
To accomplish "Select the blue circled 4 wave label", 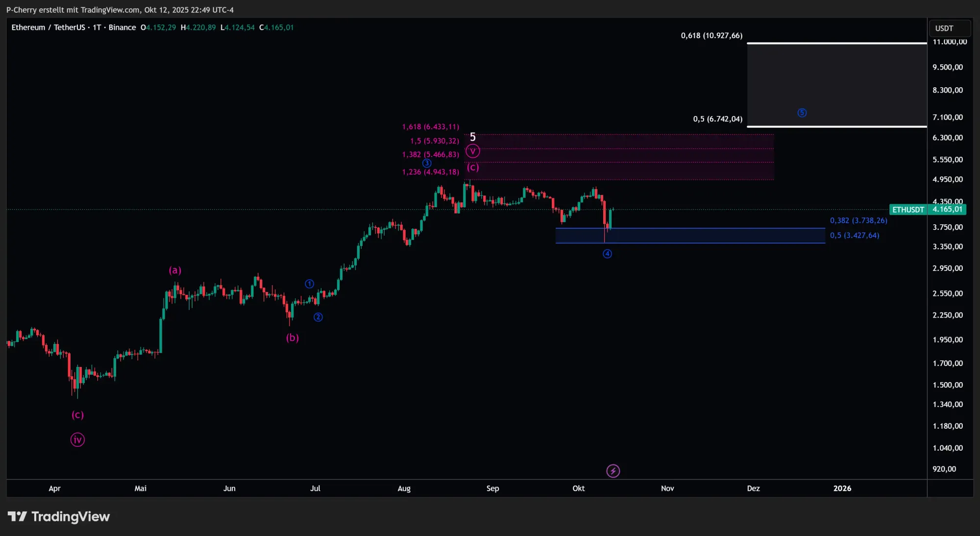I will point(607,254).
